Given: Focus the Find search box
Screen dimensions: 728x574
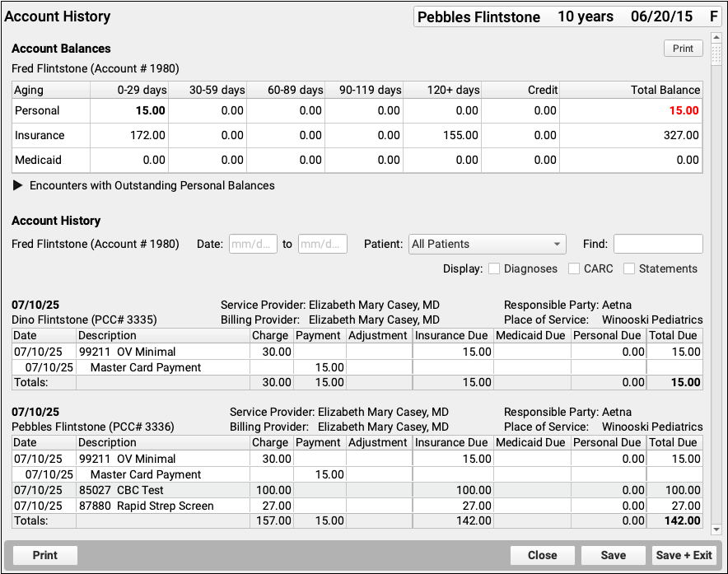Looking at the screenshot, I should point(658,245).
